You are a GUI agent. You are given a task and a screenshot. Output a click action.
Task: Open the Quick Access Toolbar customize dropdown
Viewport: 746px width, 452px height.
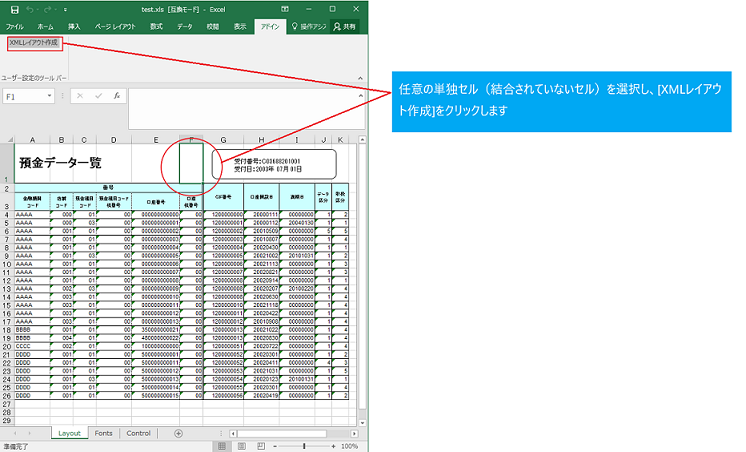[65, 10]
